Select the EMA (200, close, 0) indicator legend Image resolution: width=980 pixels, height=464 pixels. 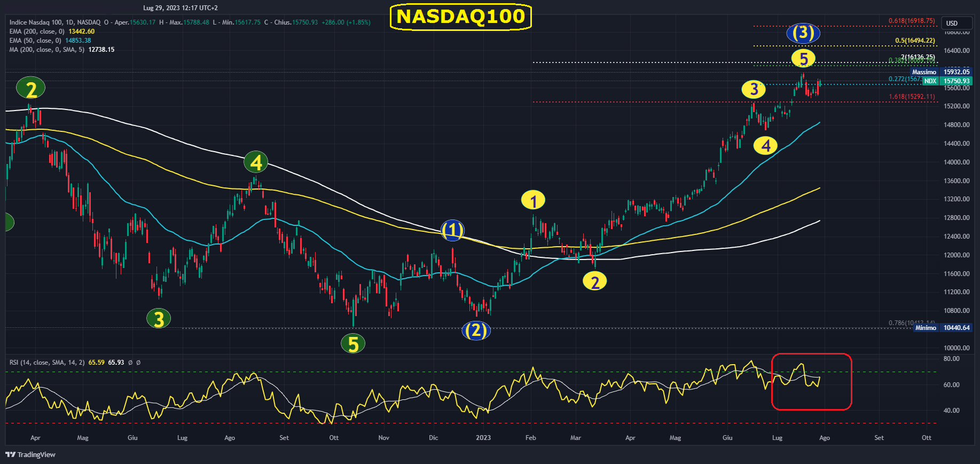(37, 32)
